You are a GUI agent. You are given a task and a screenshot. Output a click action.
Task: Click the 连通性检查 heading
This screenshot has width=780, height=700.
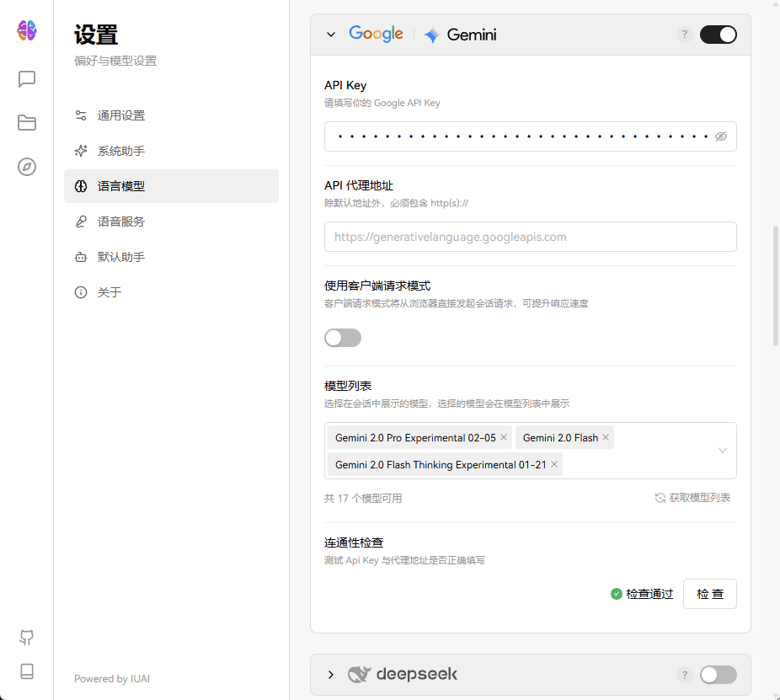354,542
